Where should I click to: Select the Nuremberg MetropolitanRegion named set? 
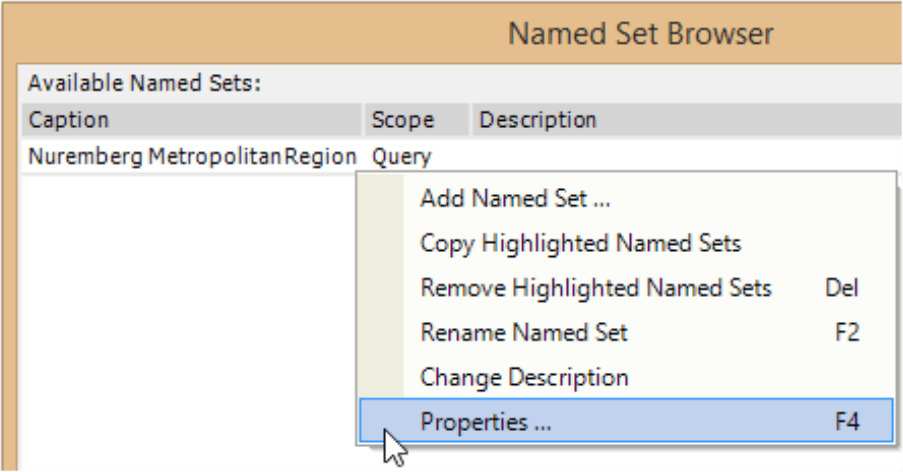point(192,156)
